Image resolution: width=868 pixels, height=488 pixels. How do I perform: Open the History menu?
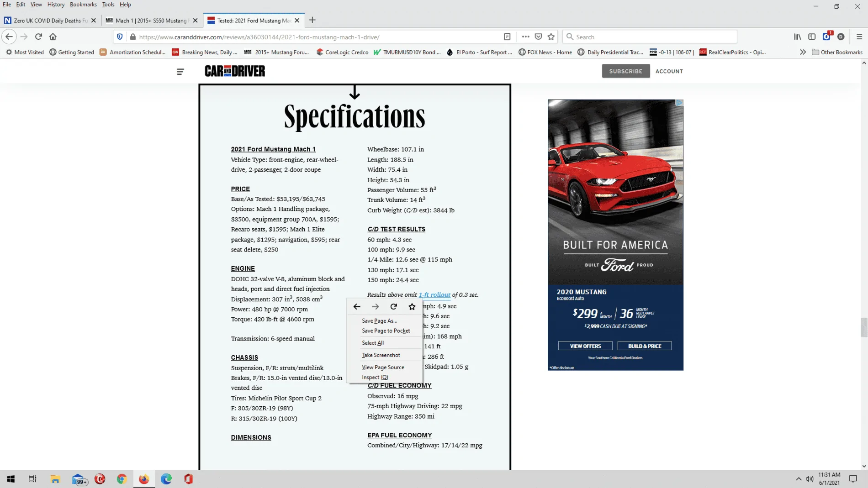point(56,5)
